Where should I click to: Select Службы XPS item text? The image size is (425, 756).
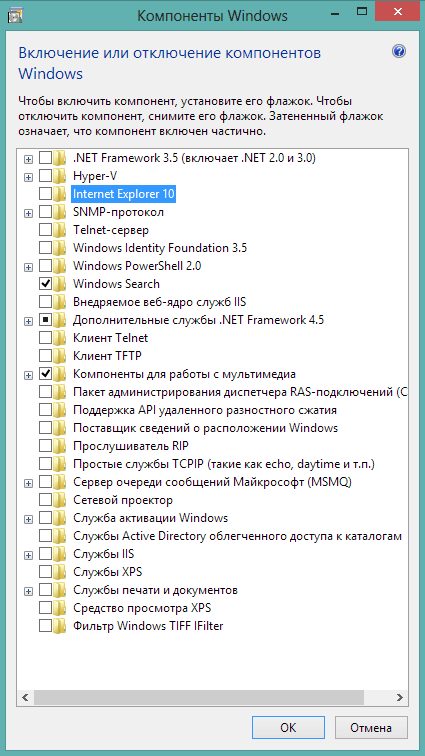(x=107, y=572)
